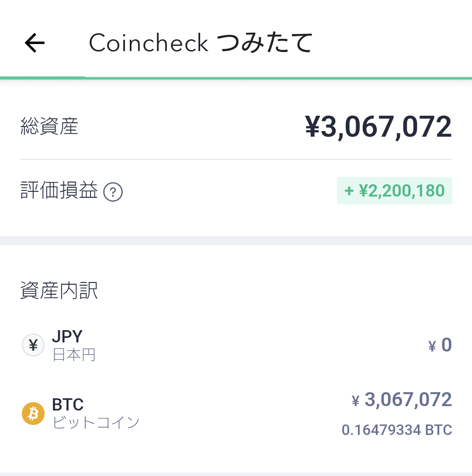Tap the JPY yen circle icon

[x=33, y=345]
